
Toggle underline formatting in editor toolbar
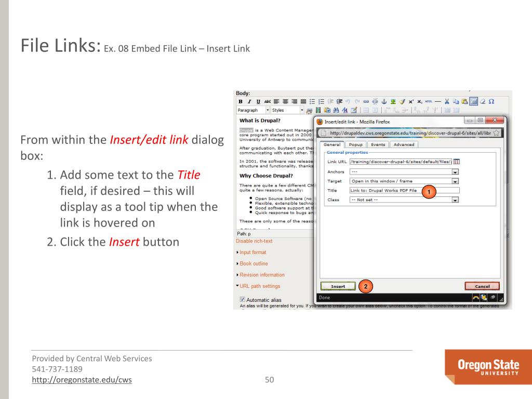point(258,101)
